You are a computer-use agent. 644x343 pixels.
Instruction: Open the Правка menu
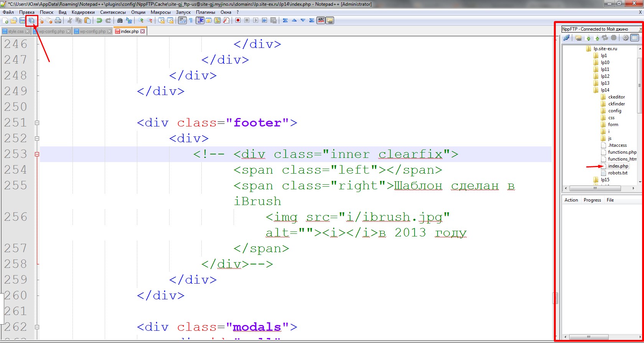pyautogui.click(x=27, y=12)
